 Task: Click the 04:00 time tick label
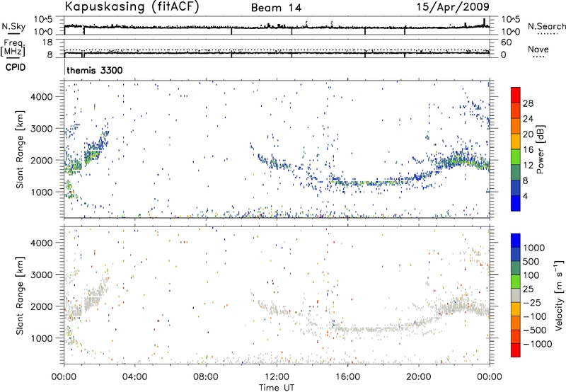coord(134,377)
